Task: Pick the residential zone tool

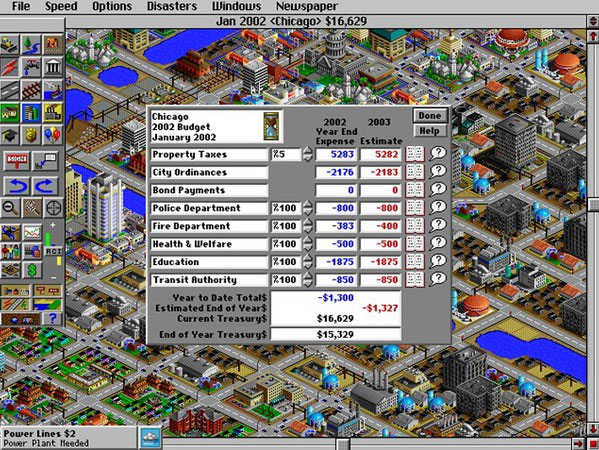Action: (x=10, y=112)
